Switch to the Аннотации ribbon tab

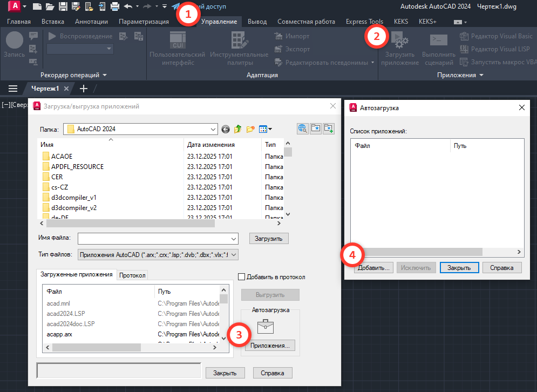click(x=91, y=22)
